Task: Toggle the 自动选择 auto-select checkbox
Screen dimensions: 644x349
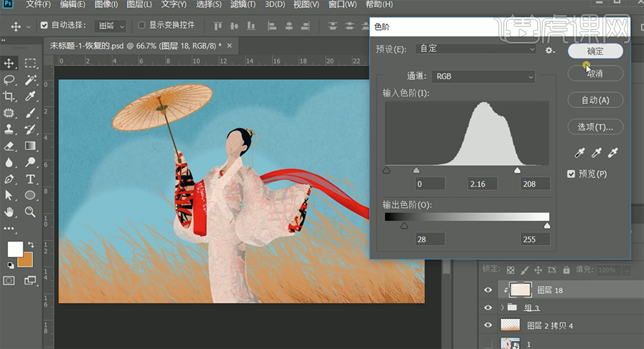Action: pyautogui.click(x=44, y=26)
